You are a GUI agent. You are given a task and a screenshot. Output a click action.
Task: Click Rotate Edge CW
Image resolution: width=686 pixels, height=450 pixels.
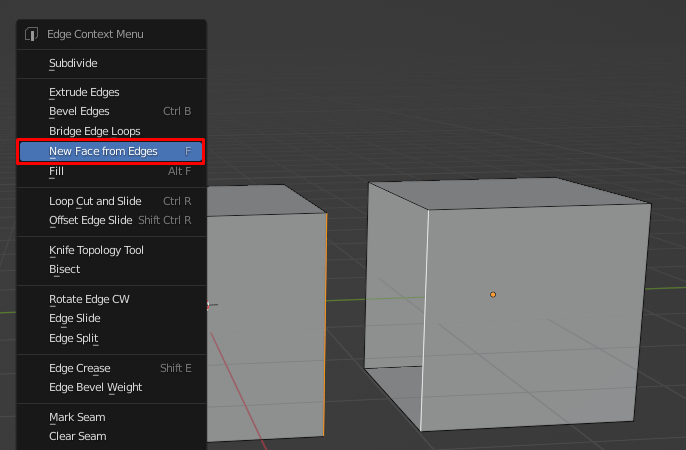coord(89,299)
